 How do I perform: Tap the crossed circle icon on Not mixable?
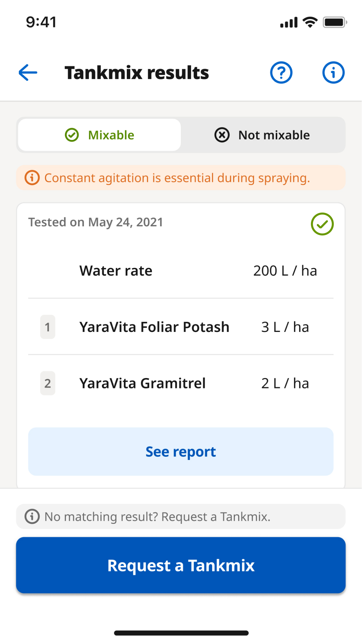(222, 135)
